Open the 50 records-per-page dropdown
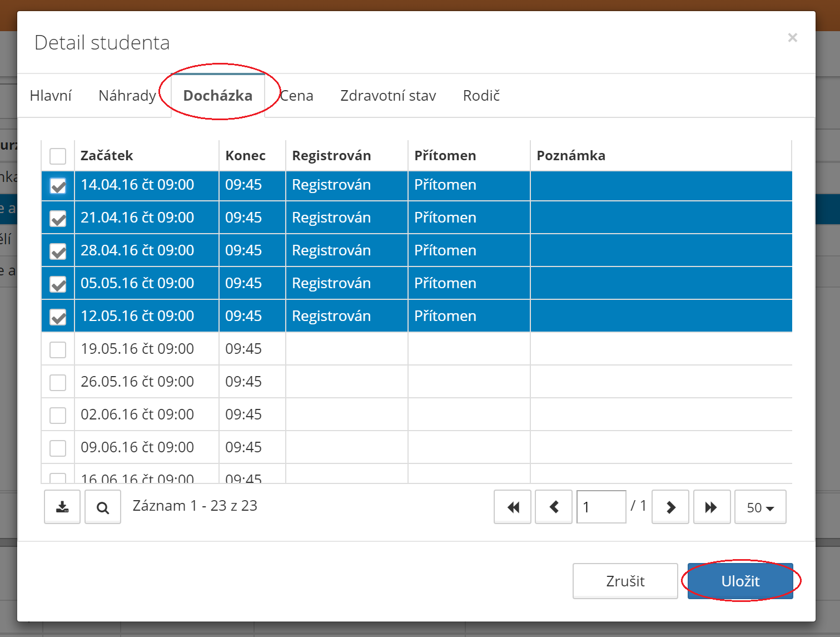Screen dimensions: 840x637 [761, 507]
